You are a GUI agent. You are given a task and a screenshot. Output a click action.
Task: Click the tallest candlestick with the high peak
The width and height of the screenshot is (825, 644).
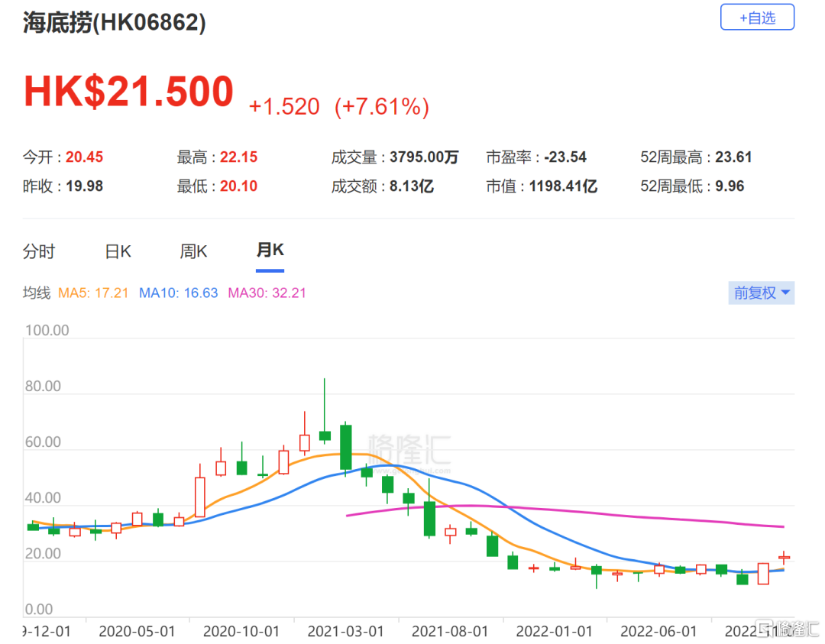click(x=325, y=412)
